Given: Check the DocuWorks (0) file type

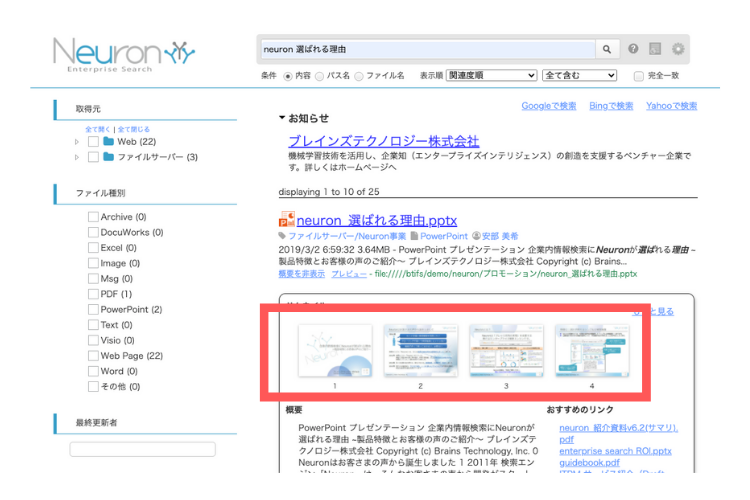Looking at the screenshot, I should 93,232.
